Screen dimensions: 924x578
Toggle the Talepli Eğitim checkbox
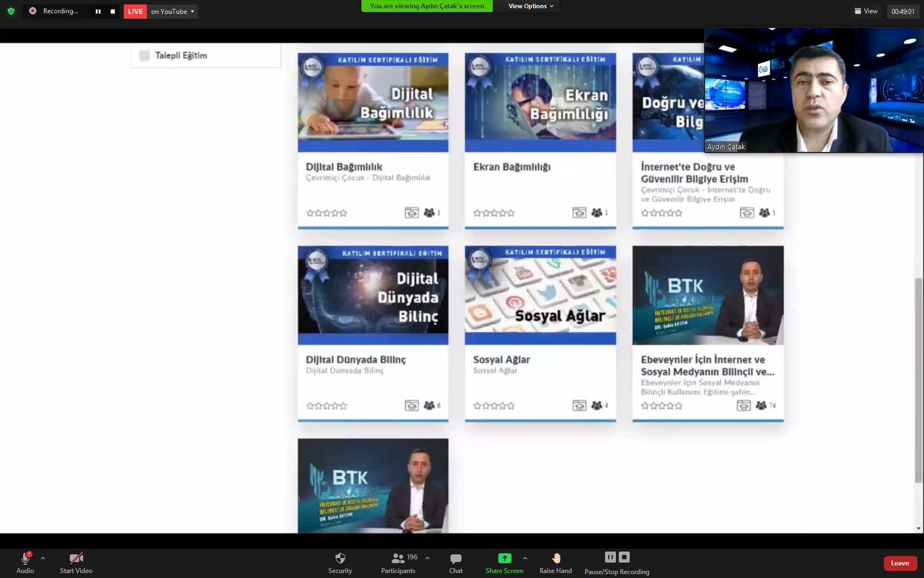click(145, 56)
